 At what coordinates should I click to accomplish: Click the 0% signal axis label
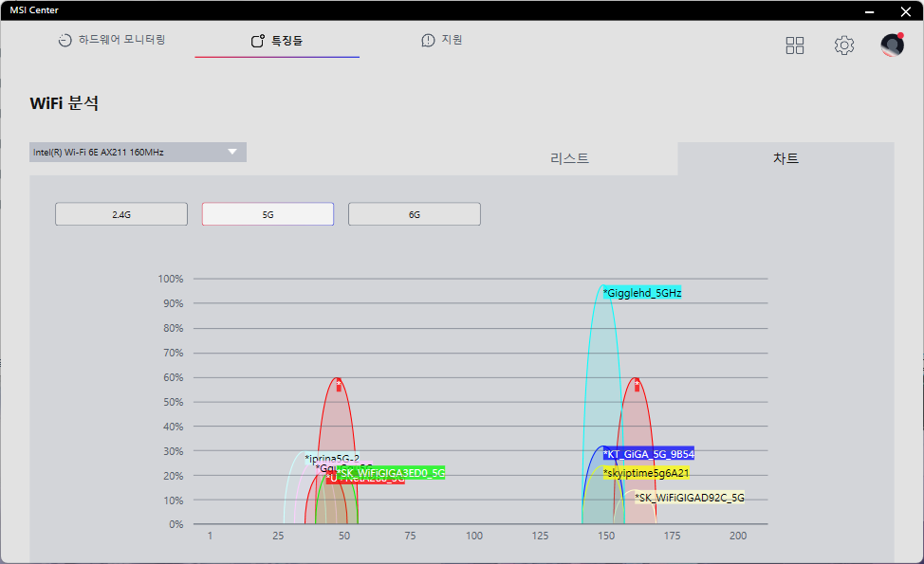[176, 524]
